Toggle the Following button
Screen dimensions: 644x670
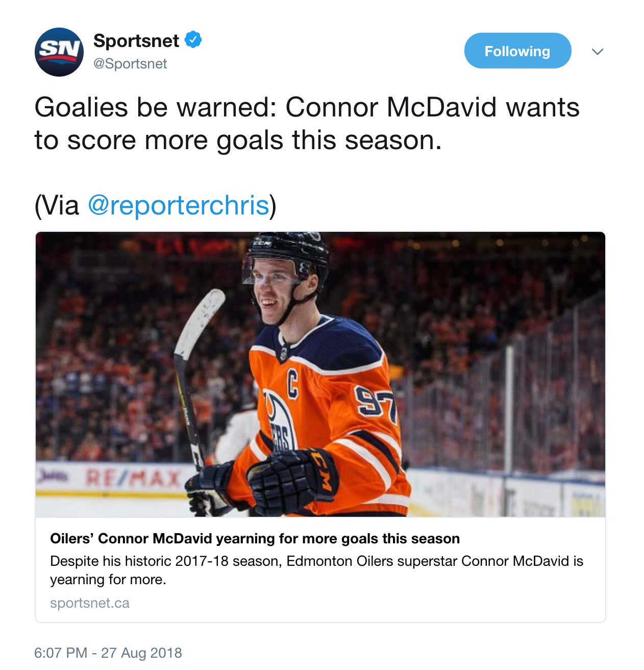coord(517,51)
